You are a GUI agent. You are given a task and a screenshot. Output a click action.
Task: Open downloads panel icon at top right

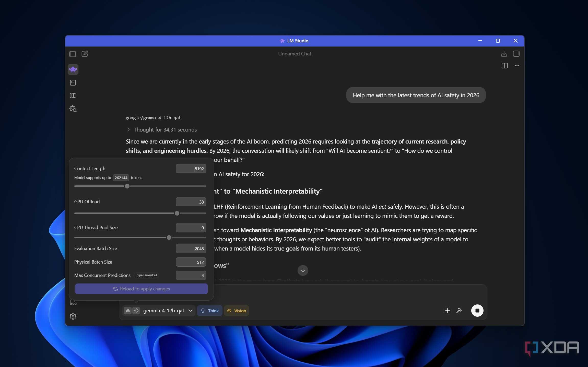pos(504,54)
